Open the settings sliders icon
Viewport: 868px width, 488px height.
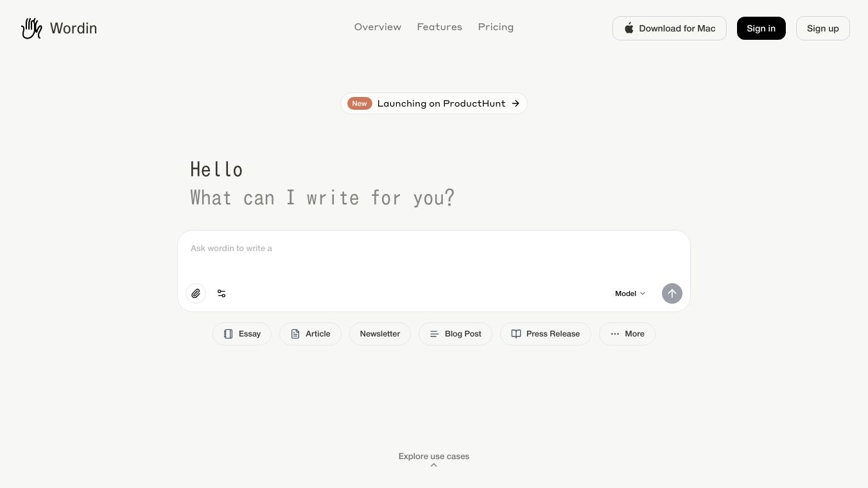pos(221,293)
